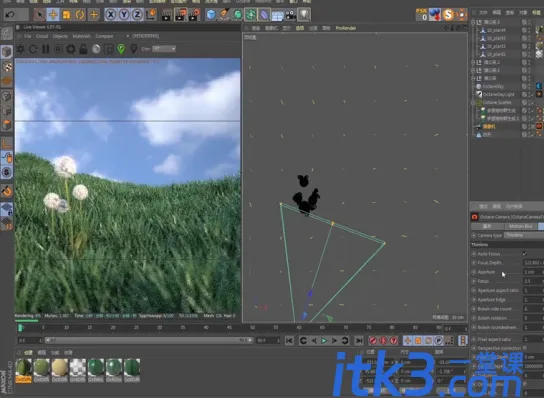The width and height of the screenshot is (544, 398).
Task: Click the green pick focus pin icon
Action: point(121,49)
